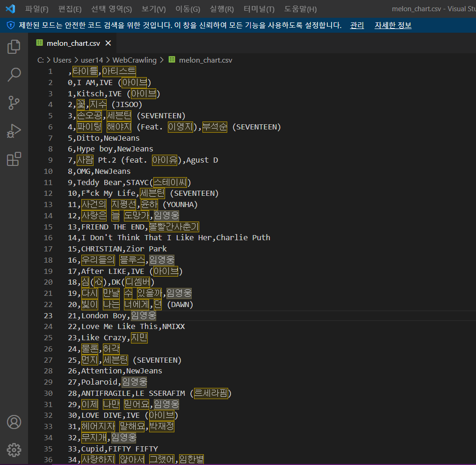The width and height of the screenshot is (476, 465).
Task: Click '(SEVENTEEN)' on line 5
Action: click(161, 116)
